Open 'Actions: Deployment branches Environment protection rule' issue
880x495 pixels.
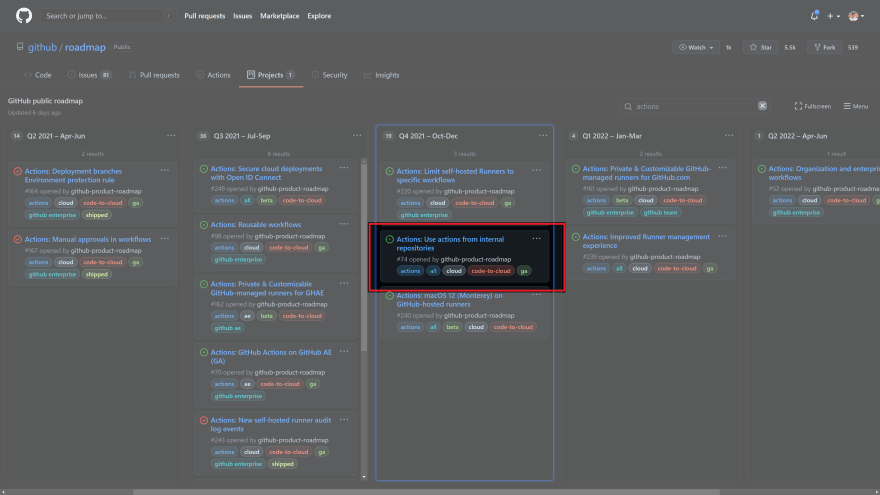point(73,176)
